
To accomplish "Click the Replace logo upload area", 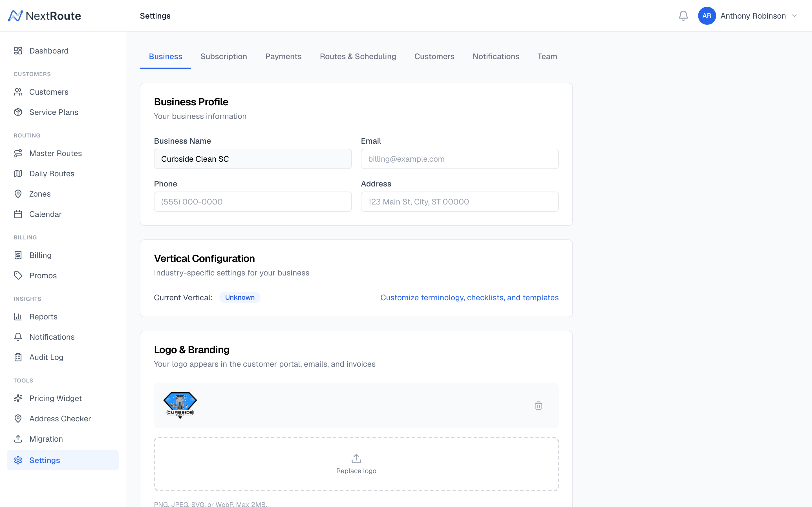I will coord(356,464).
